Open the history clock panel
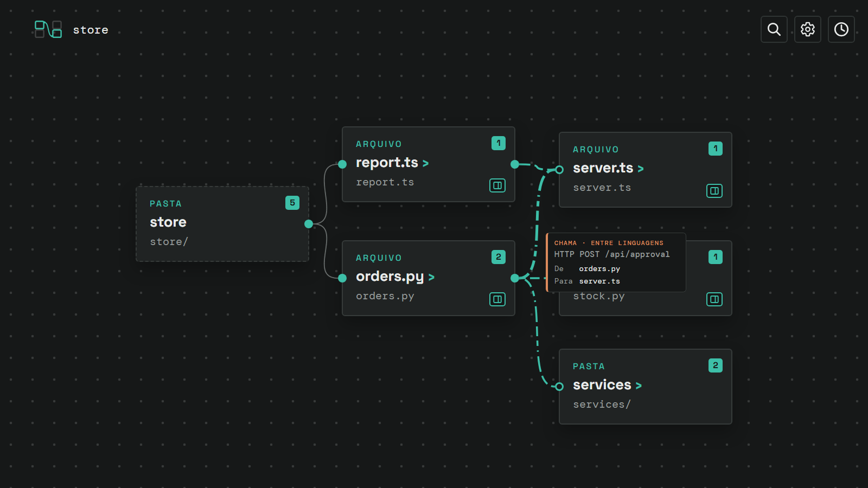 [x=841, y=29]
